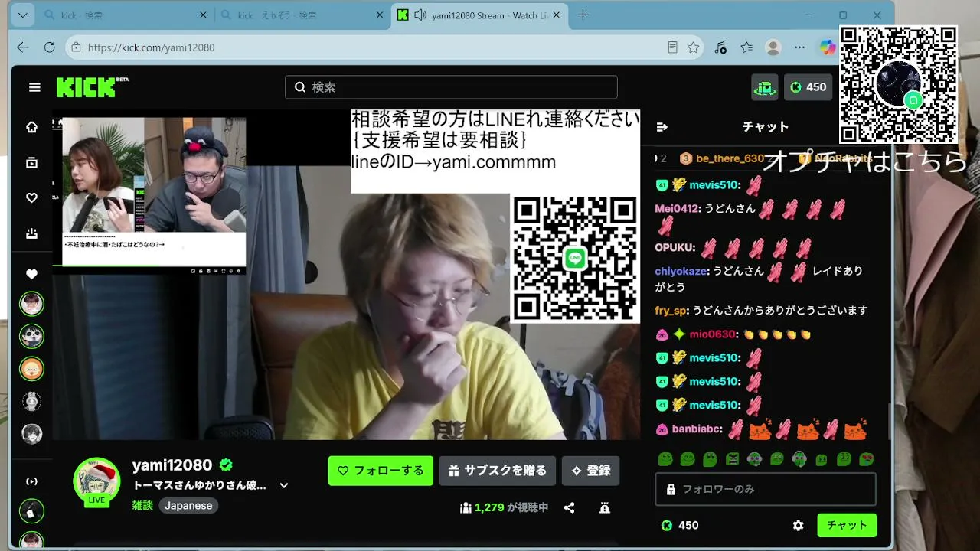Close the 'kick えりぞう - 検索' tab
Screen dimensions: 980x551
[x=379, y=15]
